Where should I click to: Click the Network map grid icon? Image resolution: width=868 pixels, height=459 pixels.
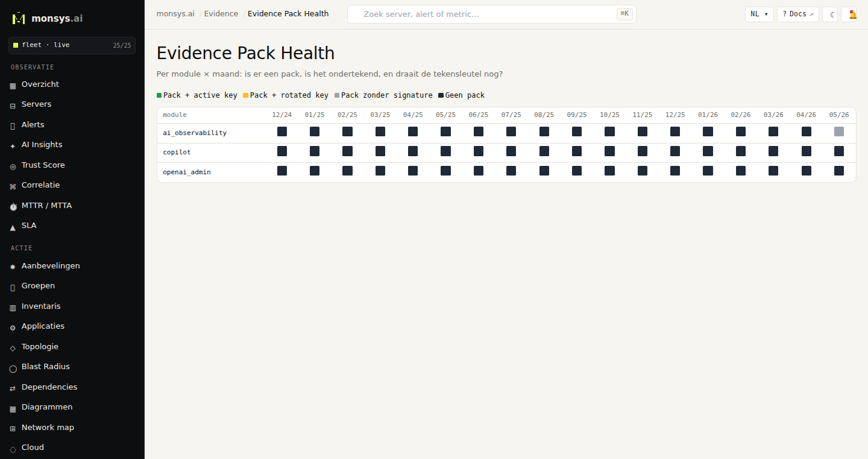point(13,428)
